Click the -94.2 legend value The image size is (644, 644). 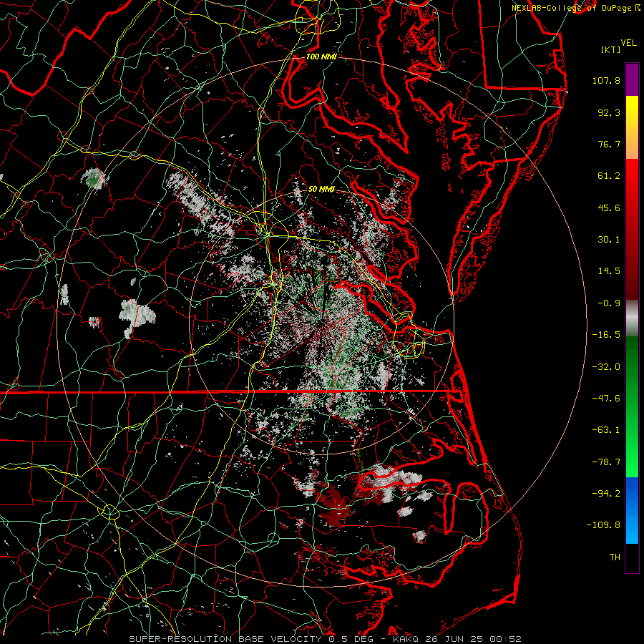pos(606,494)
